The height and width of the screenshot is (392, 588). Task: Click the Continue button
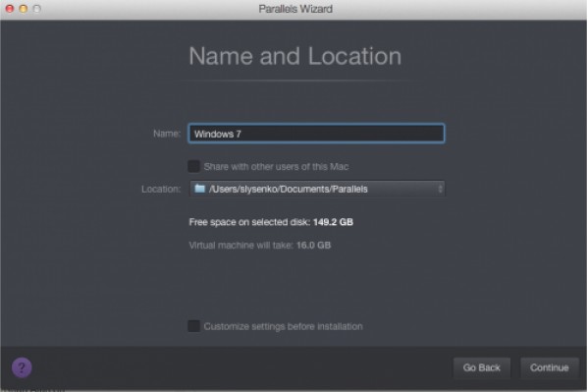(550, 367)
